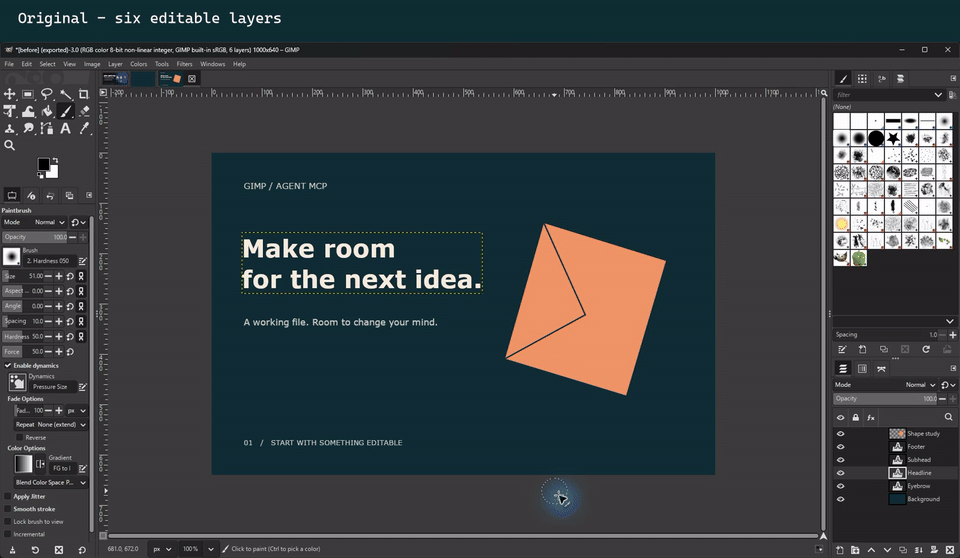Viewport: 960px width, 558px height.
Task: Select the Crop tool
Action: click(x=84, y=94)
